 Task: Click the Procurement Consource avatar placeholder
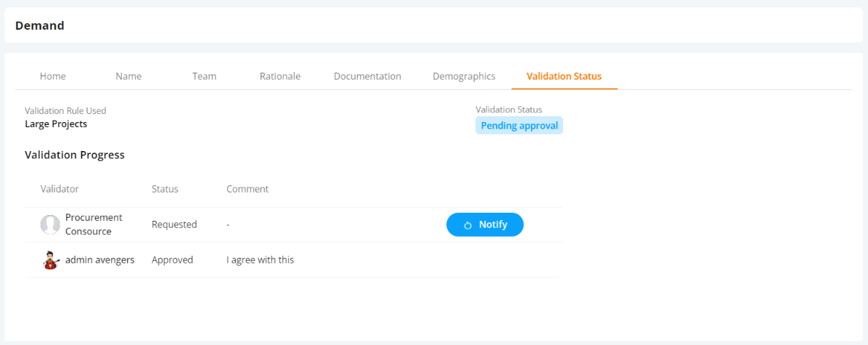(50, 224)
